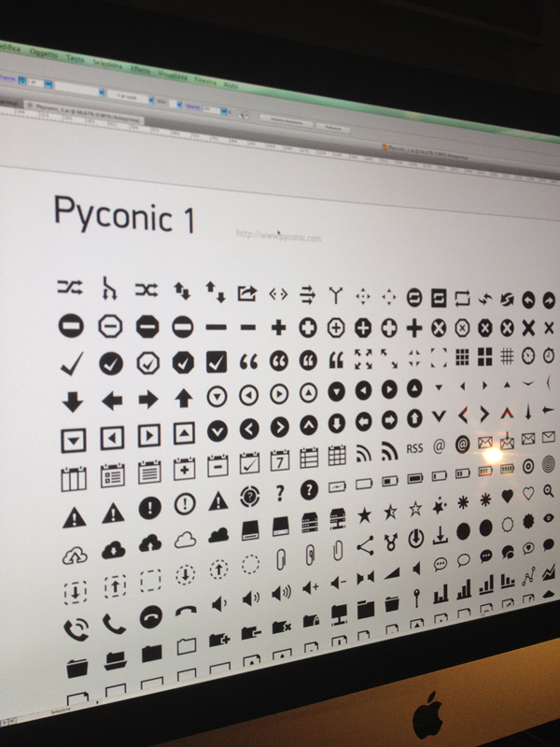
Task: Click the blue Opacità label
Action: tap(193, 107)
